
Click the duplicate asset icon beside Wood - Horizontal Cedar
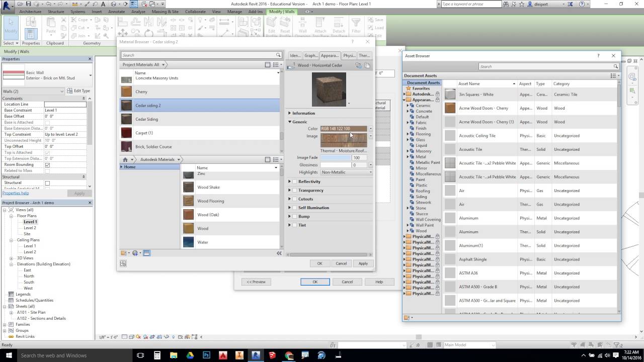367,65
